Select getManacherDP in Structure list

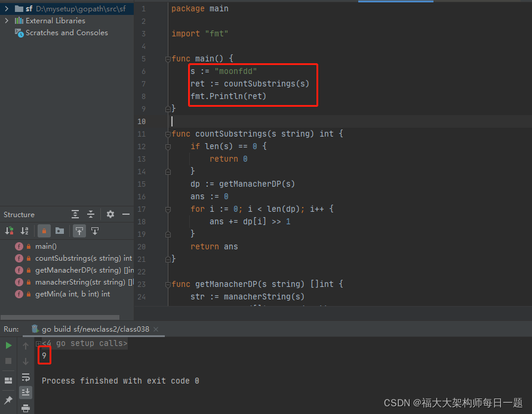84,270
